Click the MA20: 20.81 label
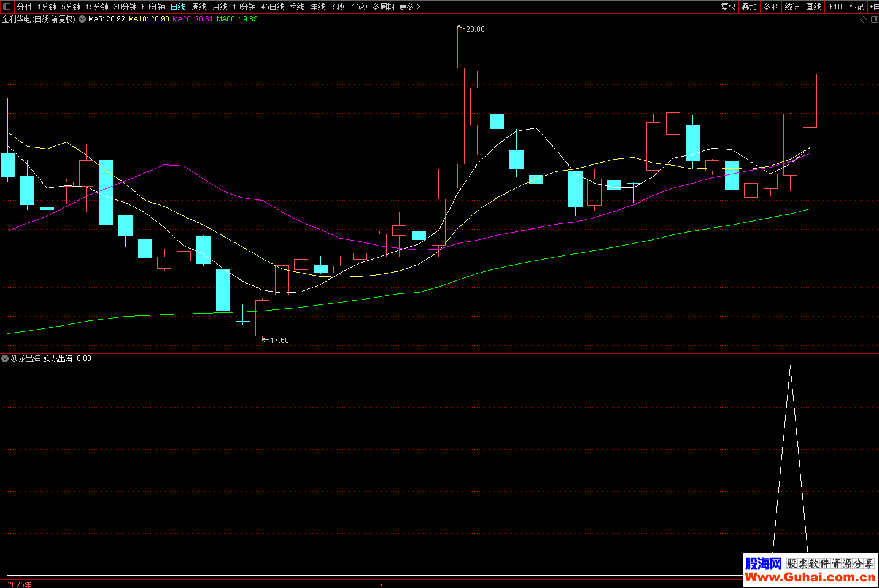Viewport: 879px width, 588px height. tap(193, 19)
